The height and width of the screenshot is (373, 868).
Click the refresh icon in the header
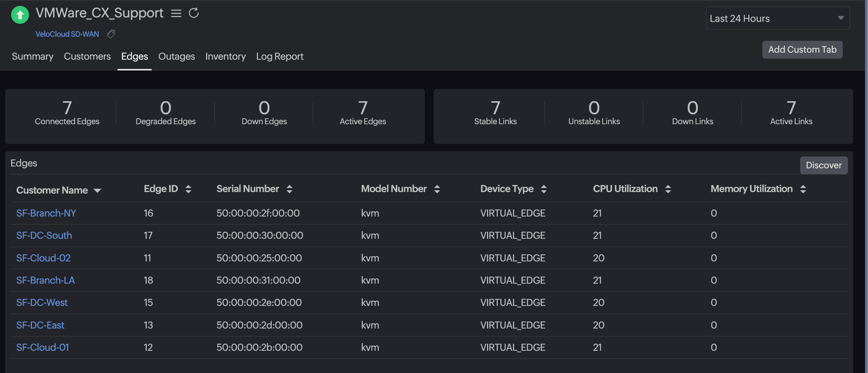194,13
